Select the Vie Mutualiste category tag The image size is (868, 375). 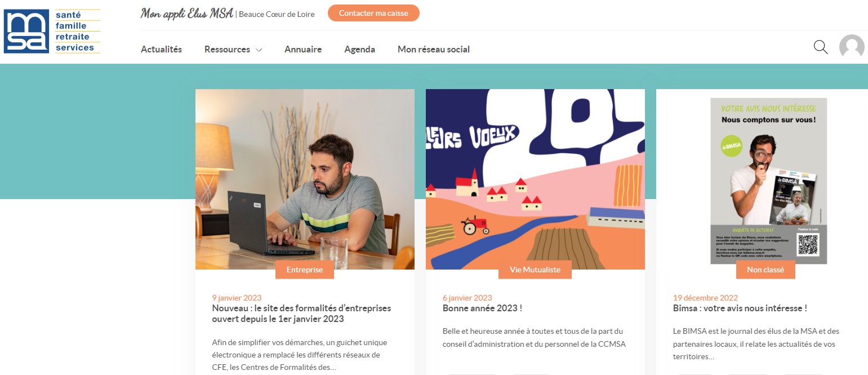tap(535, 270)
